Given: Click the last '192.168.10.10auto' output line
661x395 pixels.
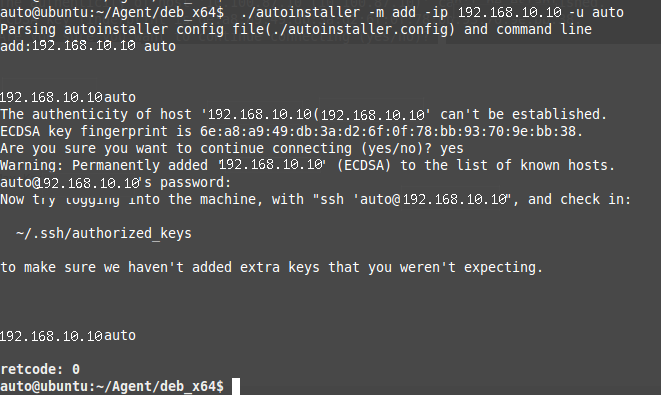Looking at the screenshot, I should pyautogui.click(x=68, y=336).
